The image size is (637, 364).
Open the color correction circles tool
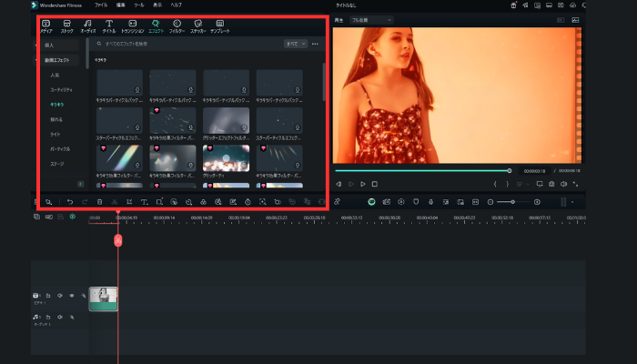[x=204, y=201]
